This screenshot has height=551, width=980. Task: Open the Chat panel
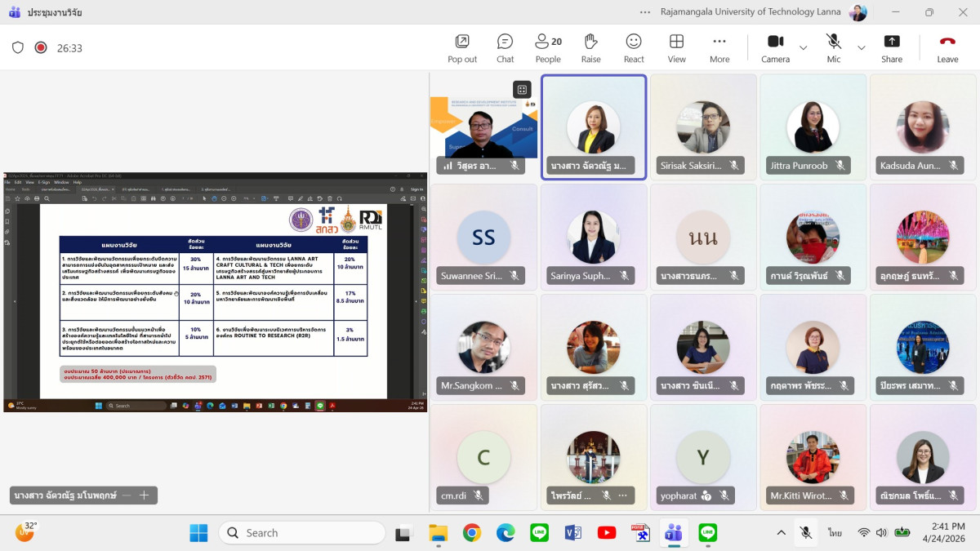505,47
